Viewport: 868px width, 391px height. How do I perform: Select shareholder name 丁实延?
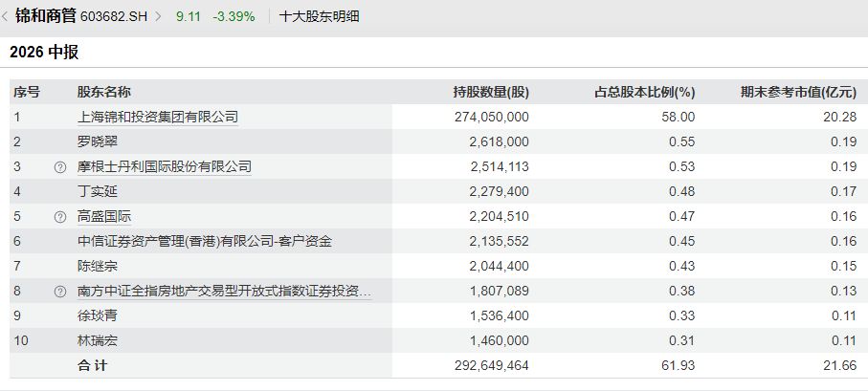coord(98,192)
